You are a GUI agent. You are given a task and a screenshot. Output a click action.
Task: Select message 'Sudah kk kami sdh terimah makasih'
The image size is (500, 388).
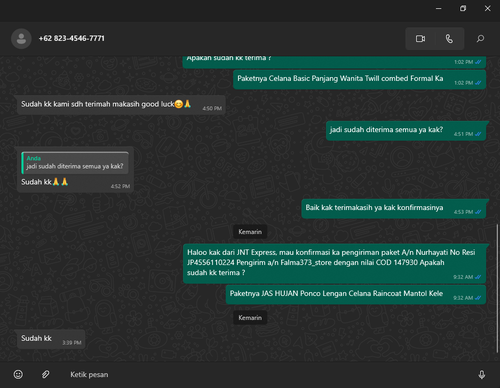click(x=121, y=105)
